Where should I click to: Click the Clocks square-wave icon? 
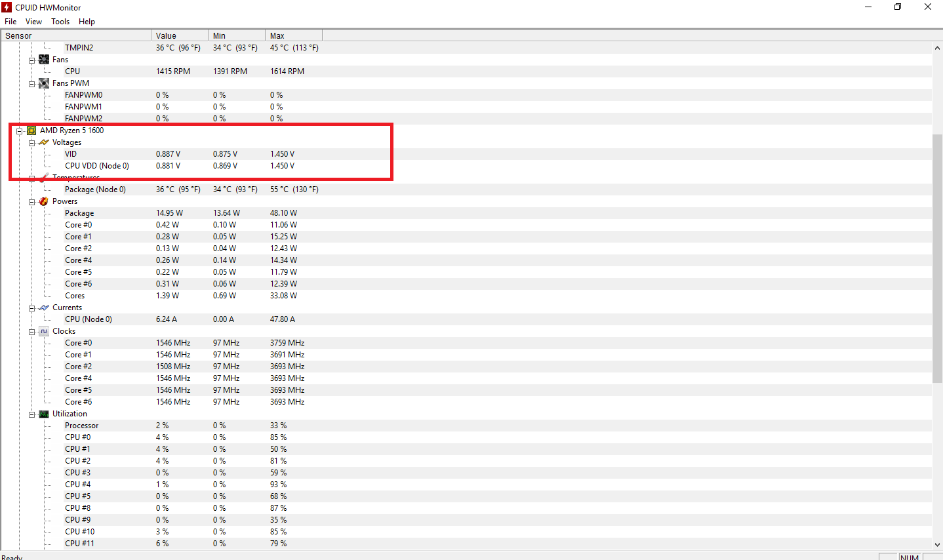(x=44, y=331)
